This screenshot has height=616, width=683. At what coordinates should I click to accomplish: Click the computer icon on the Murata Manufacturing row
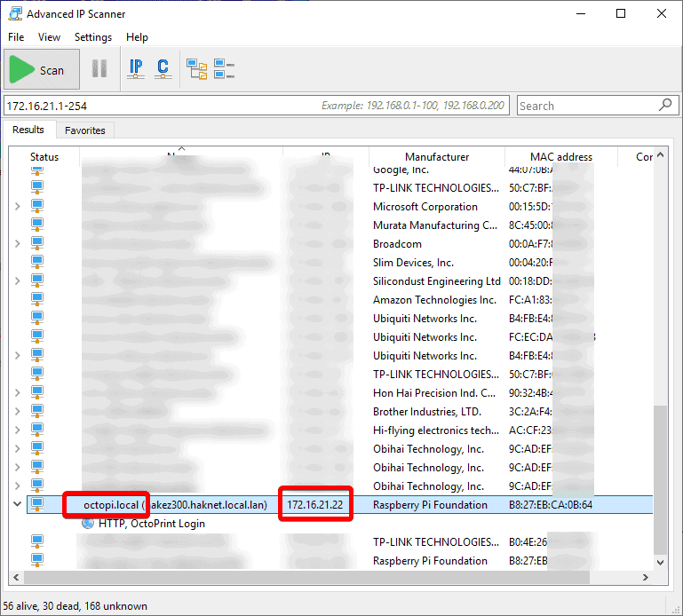click(37, 225)
